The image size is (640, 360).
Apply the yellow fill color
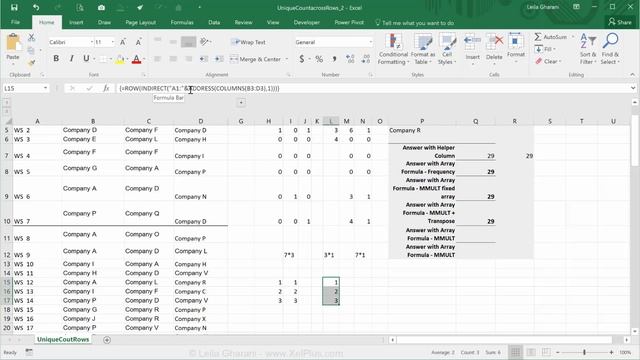(x=120, y=59)
